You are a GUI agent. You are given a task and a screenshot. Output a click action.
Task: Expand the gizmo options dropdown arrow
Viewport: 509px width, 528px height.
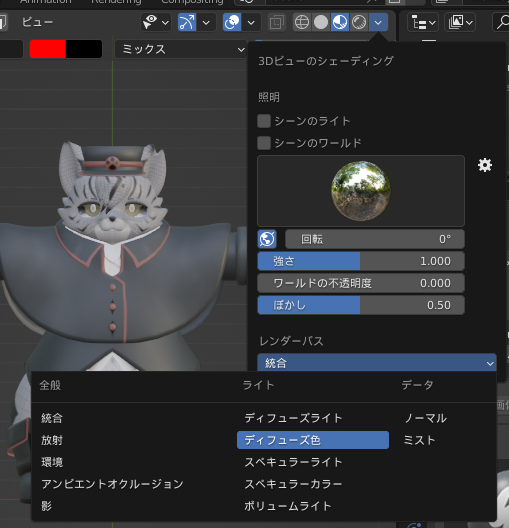pos(206,23)
